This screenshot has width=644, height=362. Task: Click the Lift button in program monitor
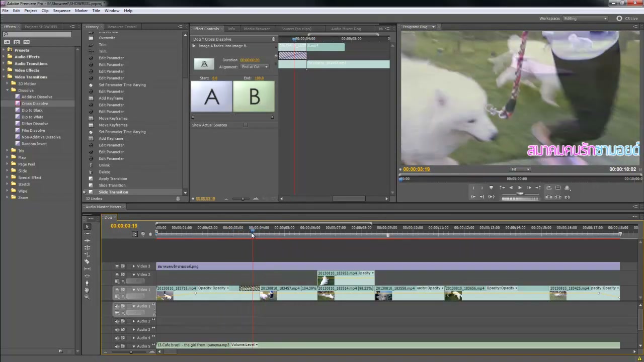tap(549, 197)
